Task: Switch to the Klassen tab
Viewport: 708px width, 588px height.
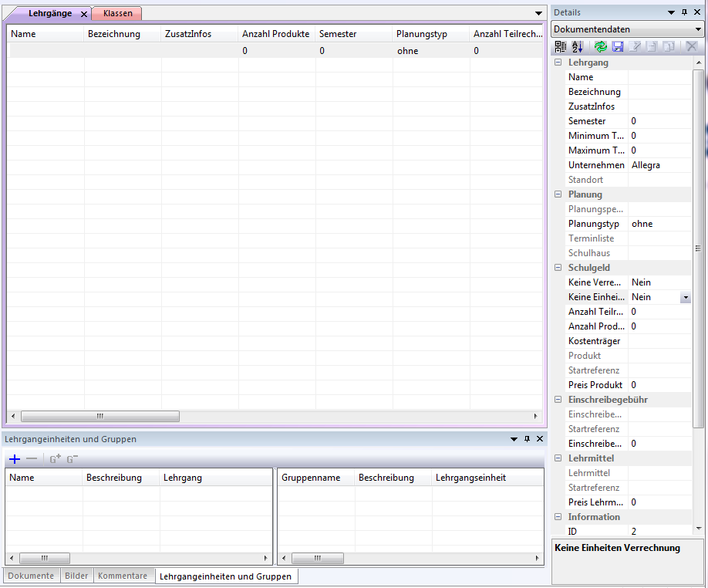Action: pos(117,13)
